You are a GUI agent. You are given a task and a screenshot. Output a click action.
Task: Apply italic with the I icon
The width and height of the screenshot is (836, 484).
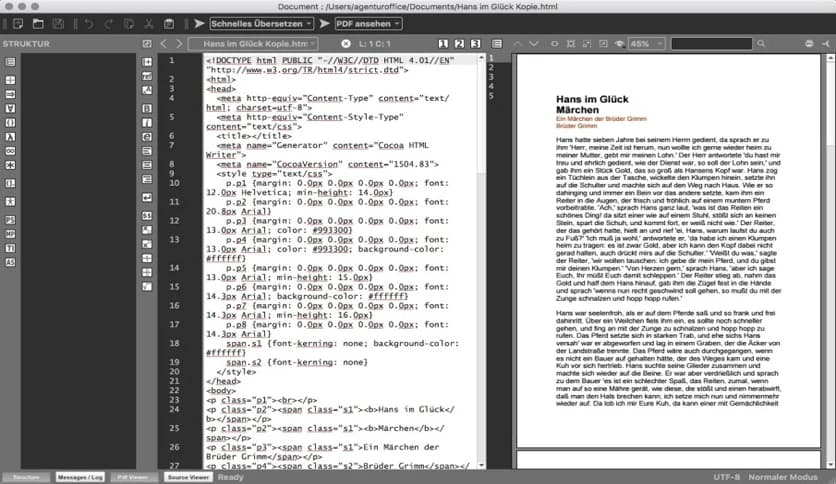pos(147,123)
